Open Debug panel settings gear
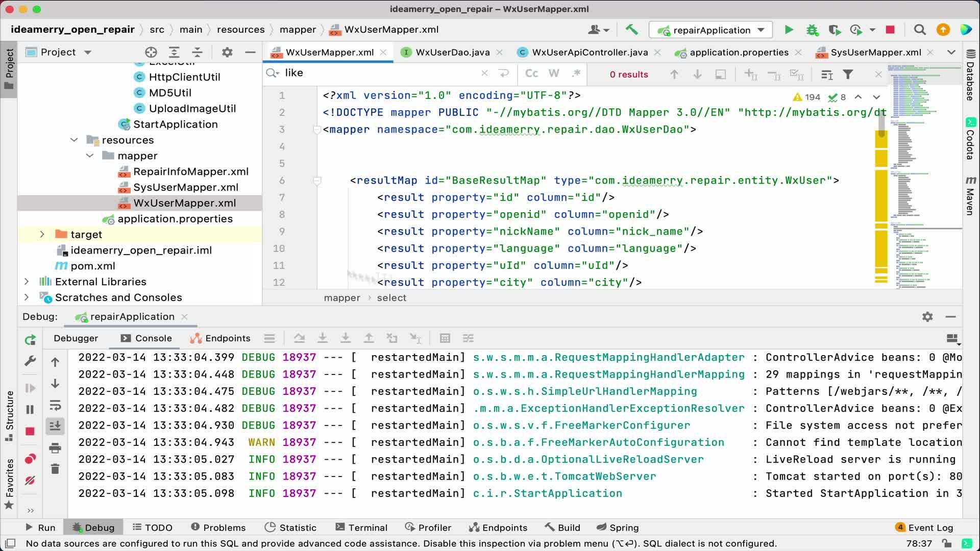Image resolution: width=980 pixels, height=551 pixels. click(927, 317)
